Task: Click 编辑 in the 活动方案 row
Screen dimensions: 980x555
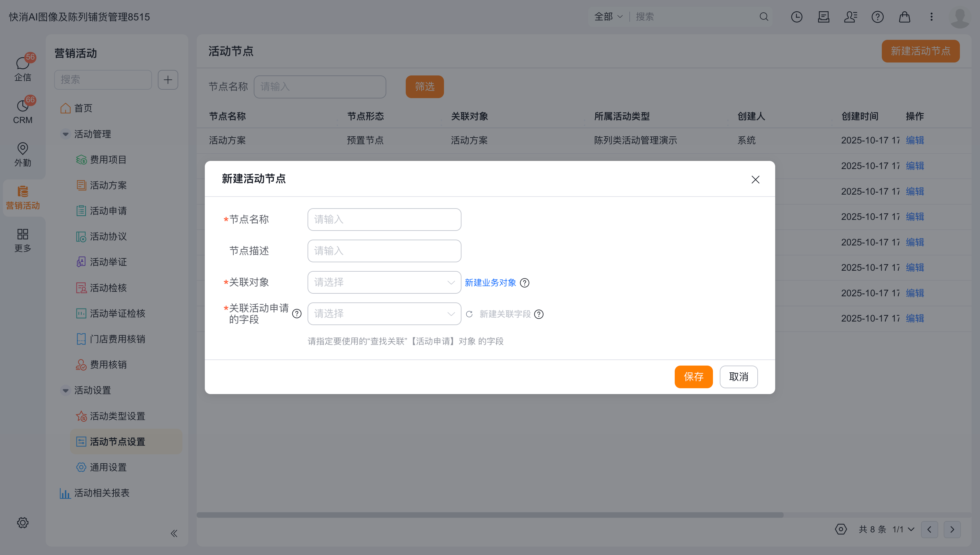Action: click(x=915, y=140)
